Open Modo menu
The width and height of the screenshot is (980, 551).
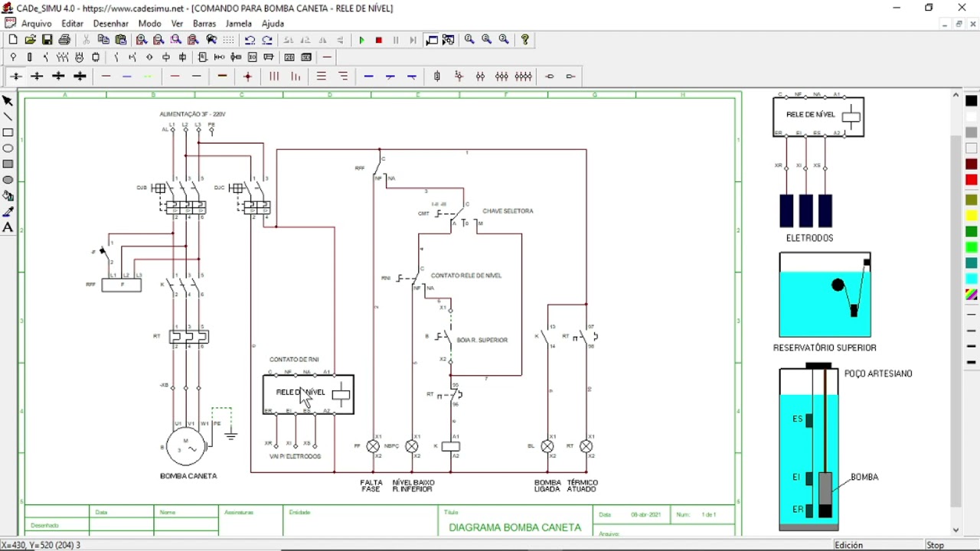[149, 24]
